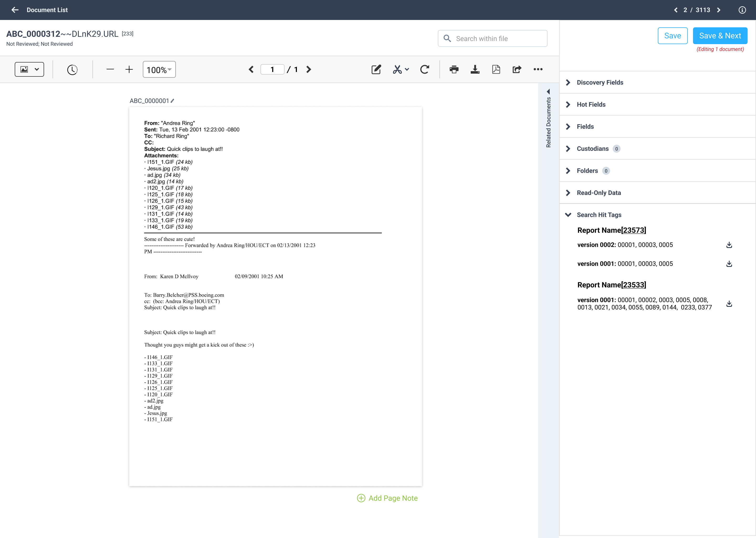Download version 0002 of report 23573
This screenshot has width=756, height=538.
click(729, 245)
